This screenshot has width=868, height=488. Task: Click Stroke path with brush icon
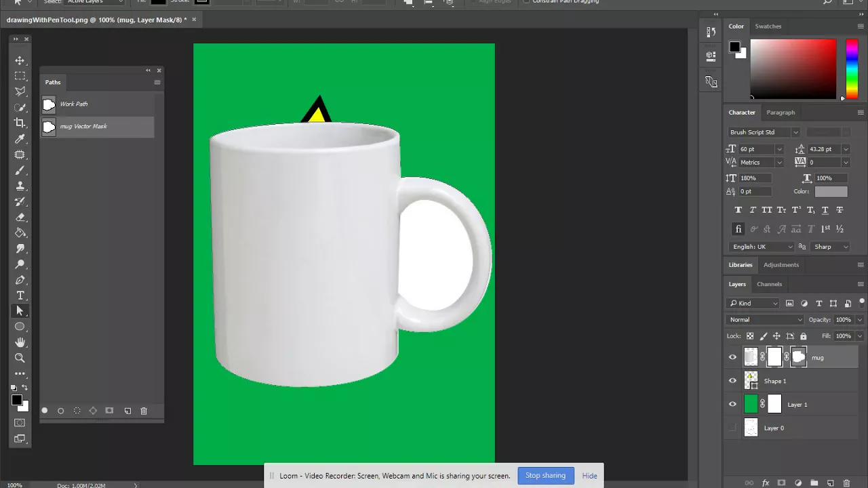coord(60,411)
